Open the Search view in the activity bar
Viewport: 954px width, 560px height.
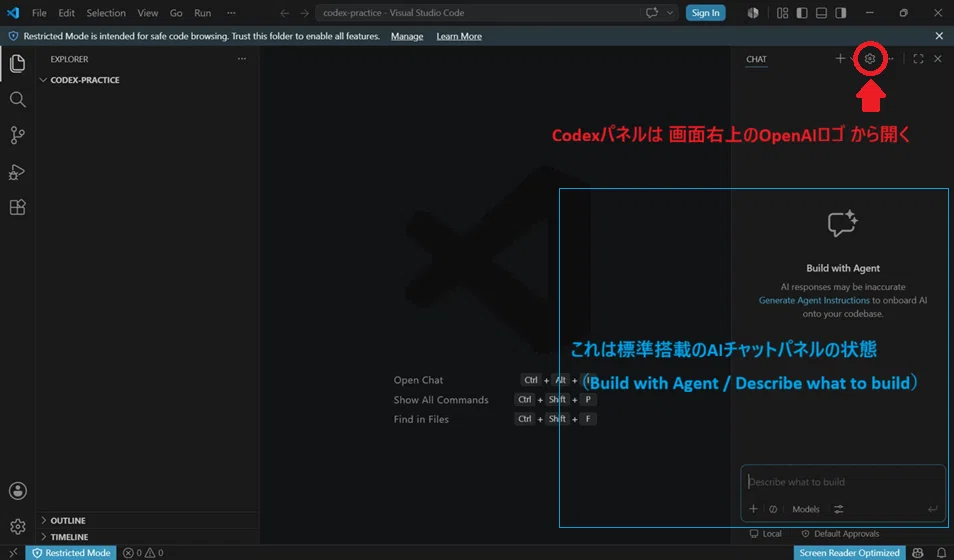pyautogui.click(x=17, y=99)
